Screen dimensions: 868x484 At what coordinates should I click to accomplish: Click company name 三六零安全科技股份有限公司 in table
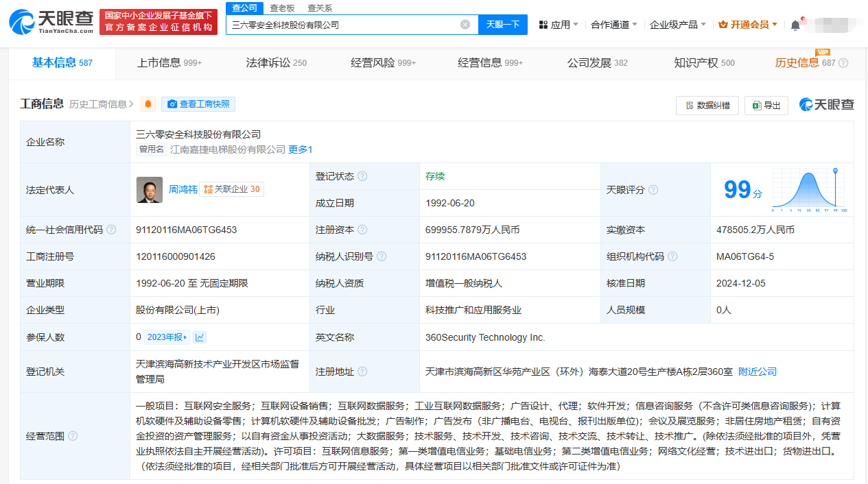198,134
